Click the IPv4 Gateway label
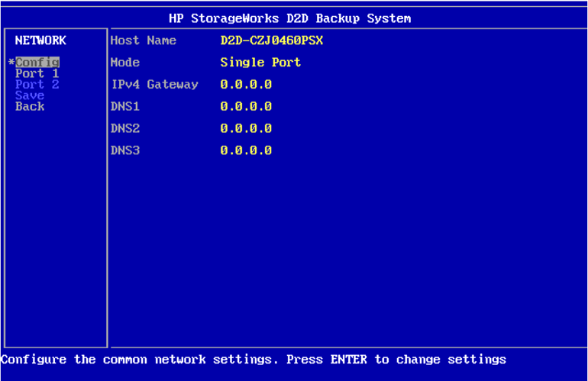This screenshot has width=588, height=381. point(154,84)
